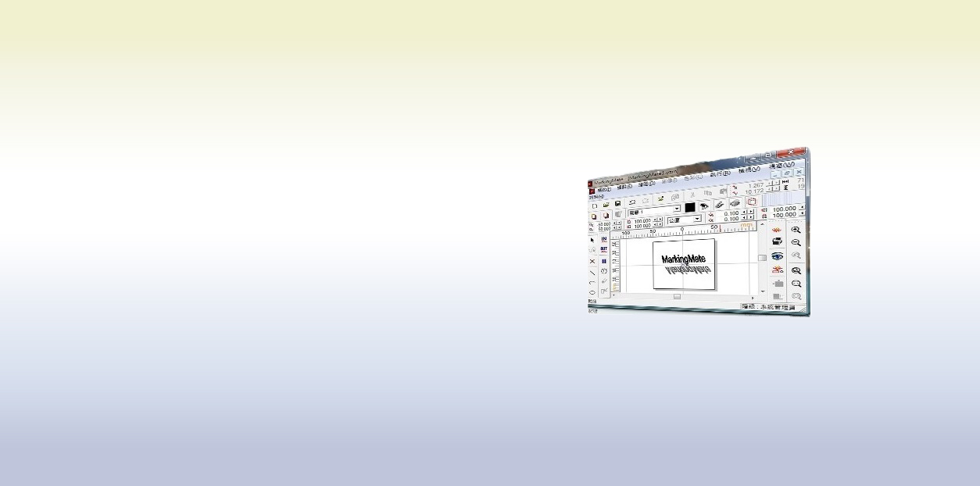
Task: Select the ellipse drawing tool
Action: (592, 292)
